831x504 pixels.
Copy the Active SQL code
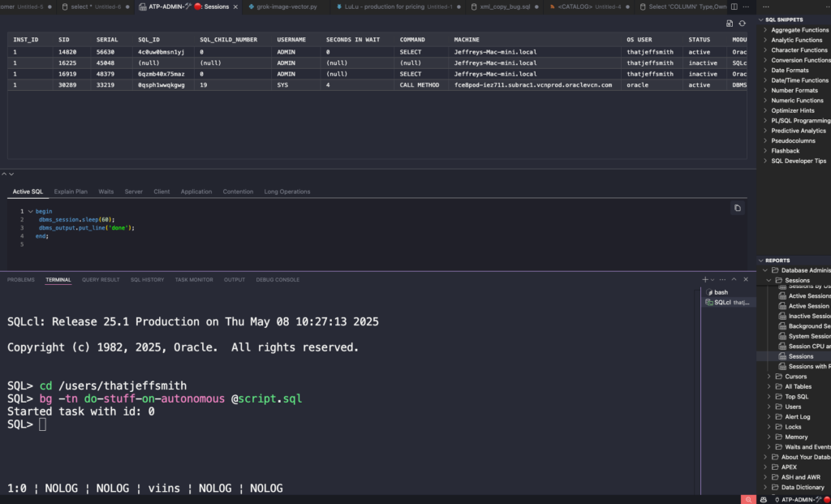pos(737,209)
